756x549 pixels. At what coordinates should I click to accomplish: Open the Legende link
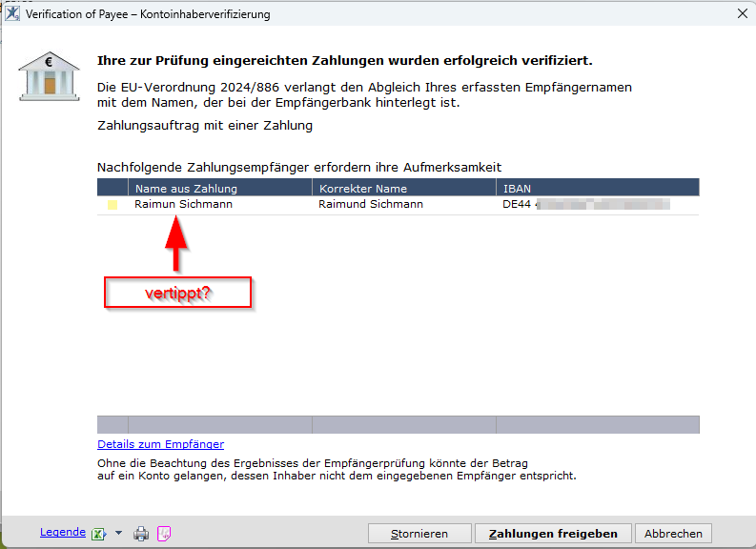(x=62, y=533)
